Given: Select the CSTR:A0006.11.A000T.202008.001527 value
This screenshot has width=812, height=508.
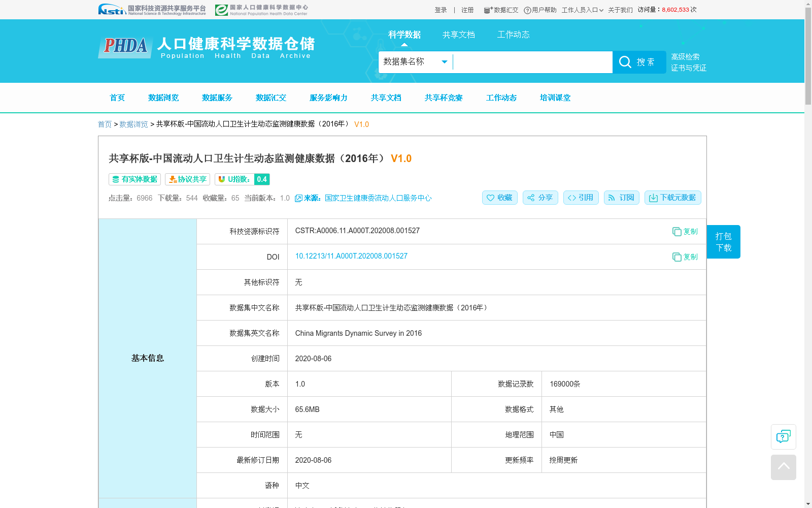Looking at the screenshot, I should [x=357, y=231].
